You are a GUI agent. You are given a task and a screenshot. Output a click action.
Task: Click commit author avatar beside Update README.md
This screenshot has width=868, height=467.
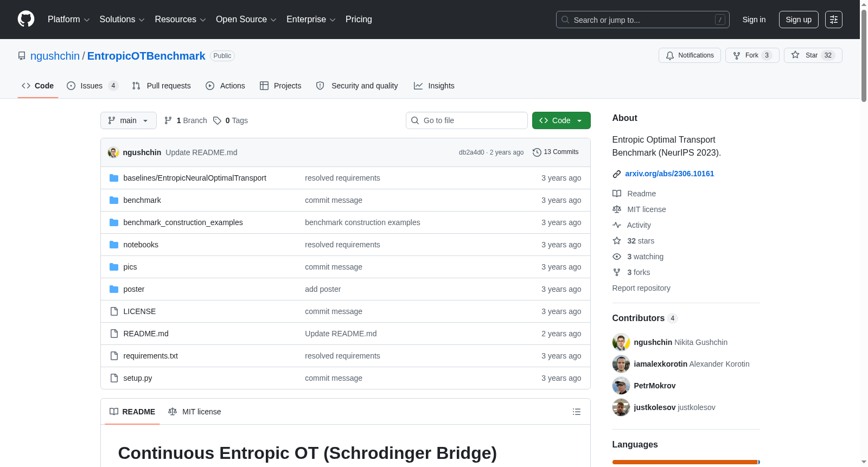click(113, 152)
